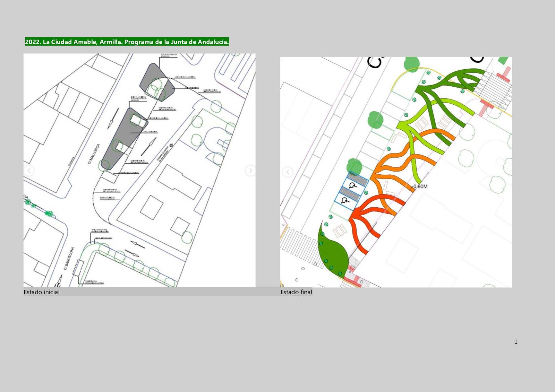Click the previous arrow on the colored plan image

287,172
